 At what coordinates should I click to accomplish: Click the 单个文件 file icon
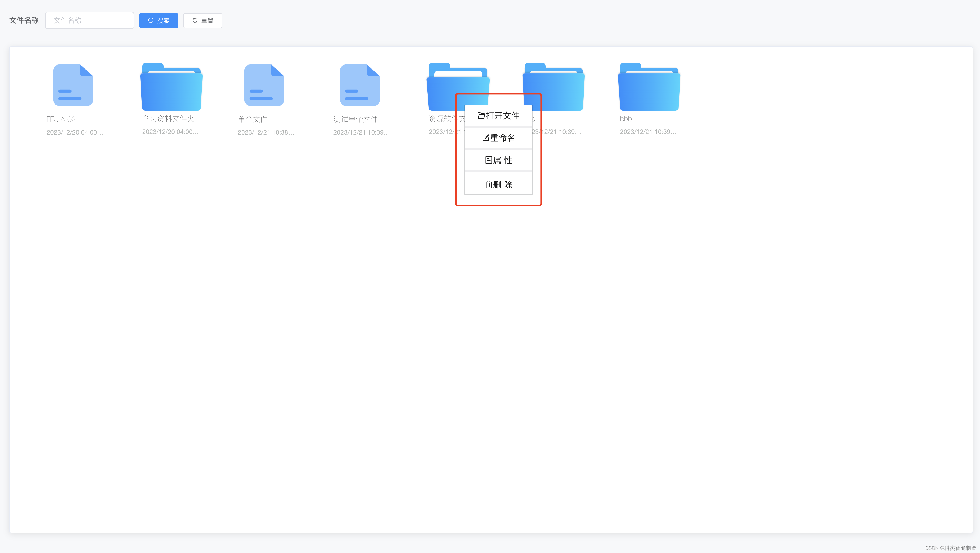pyautogui.click(x=264, y=85)
